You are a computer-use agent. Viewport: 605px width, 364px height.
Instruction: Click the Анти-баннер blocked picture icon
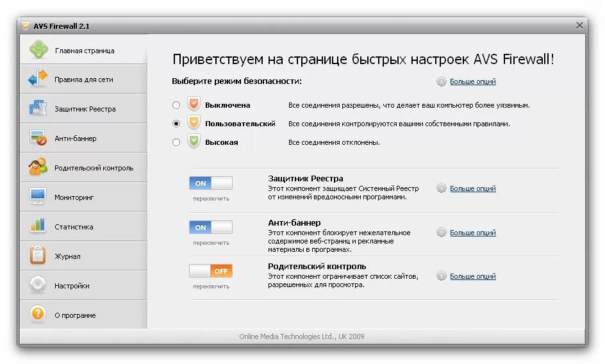[x=38, y=138]
